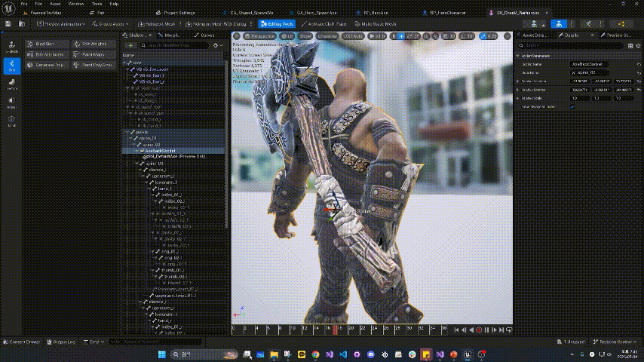Switch to the Asset Details tab

(533, 35)
